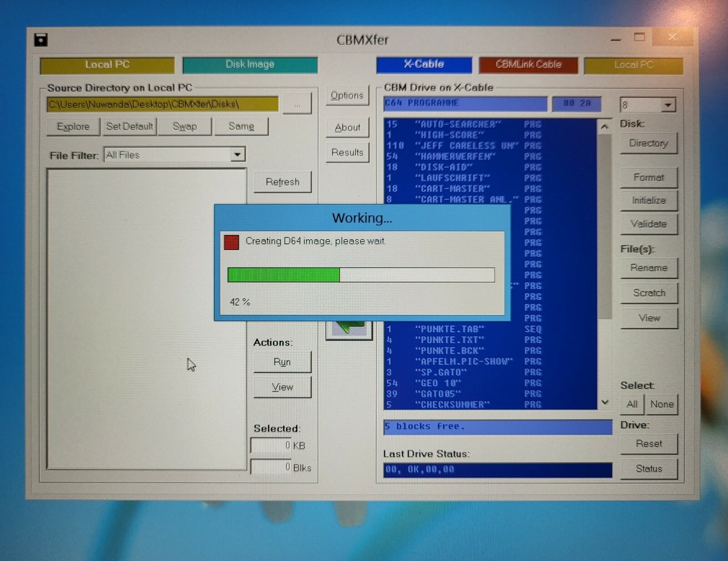Click the Rename file button
Image resolution: width=728 pixels, height=561 pixels.
pyautogui.click(x=648, y=268)
